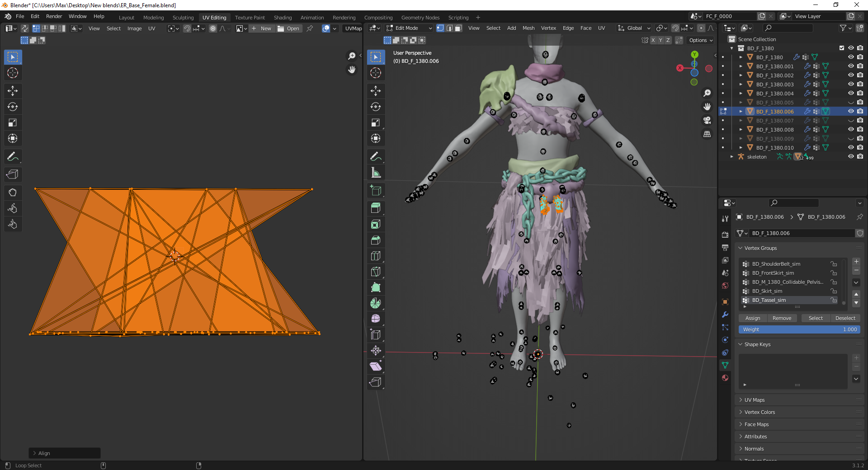The image size is (868, 470).
Task: Toggle skeleton visibility eye icon
Action: tap(851, 156)
